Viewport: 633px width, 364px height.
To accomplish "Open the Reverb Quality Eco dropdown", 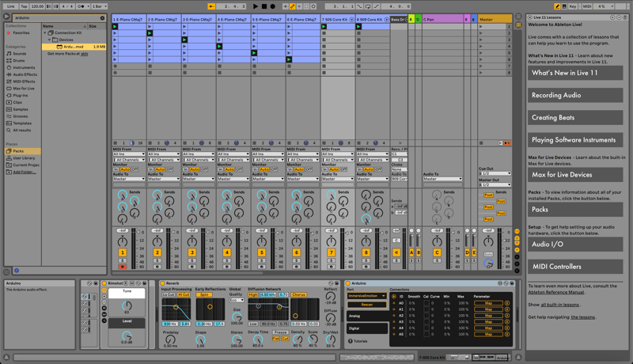I will 237,301.
